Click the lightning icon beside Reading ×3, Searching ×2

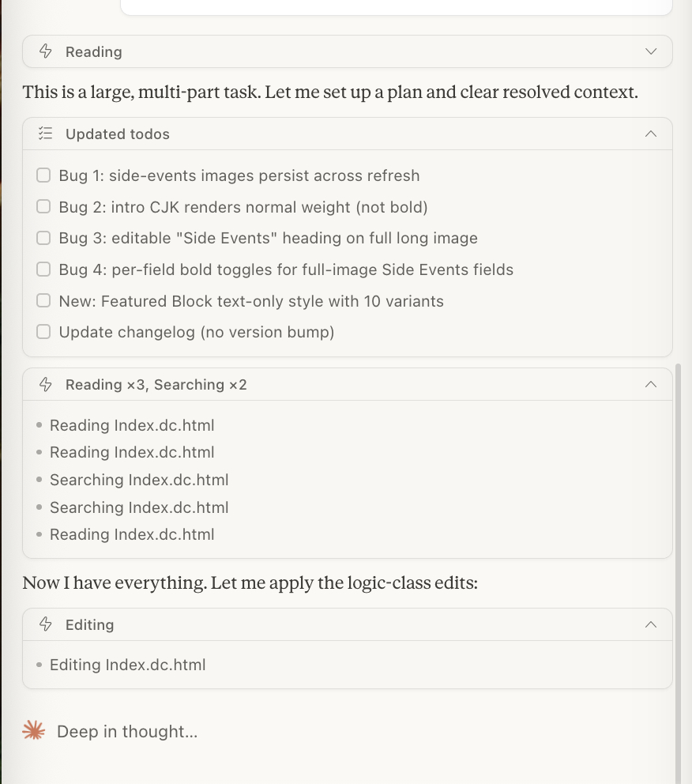click(x=46, y=384)
